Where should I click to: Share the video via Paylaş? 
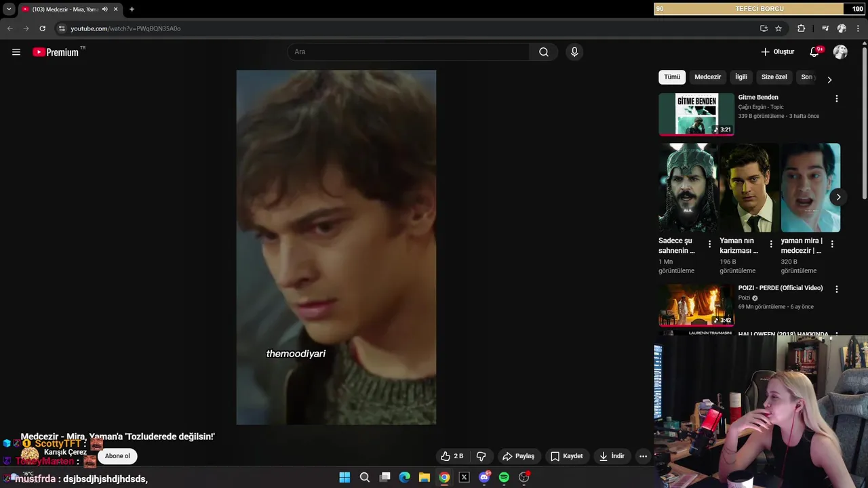pos(519,456)
